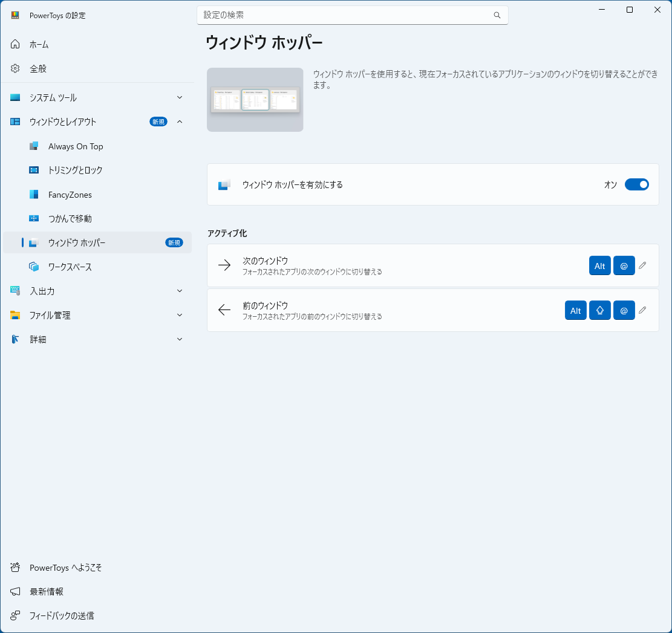Select ワークスペース in sidebar
Screen dimensions: 672x633
(x=97, y=267)
